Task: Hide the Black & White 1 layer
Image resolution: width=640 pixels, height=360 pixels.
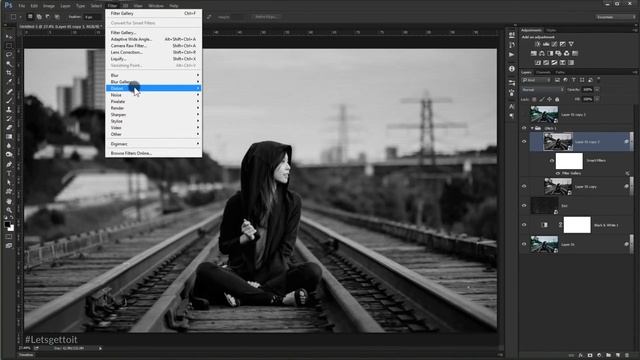Action: pyautogui.click(x=524, y=225)
